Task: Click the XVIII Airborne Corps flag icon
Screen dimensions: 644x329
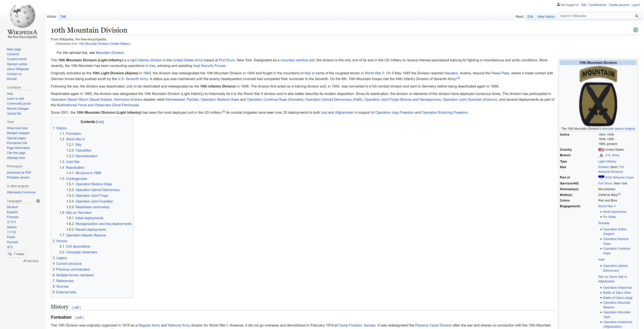Action: point(601,177)
